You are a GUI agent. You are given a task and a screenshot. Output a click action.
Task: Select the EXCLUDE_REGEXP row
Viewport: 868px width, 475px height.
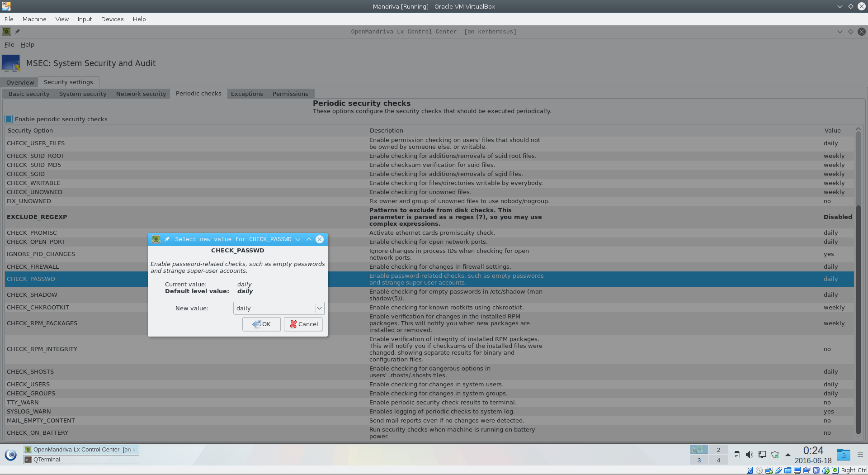[x=429, y=217]
